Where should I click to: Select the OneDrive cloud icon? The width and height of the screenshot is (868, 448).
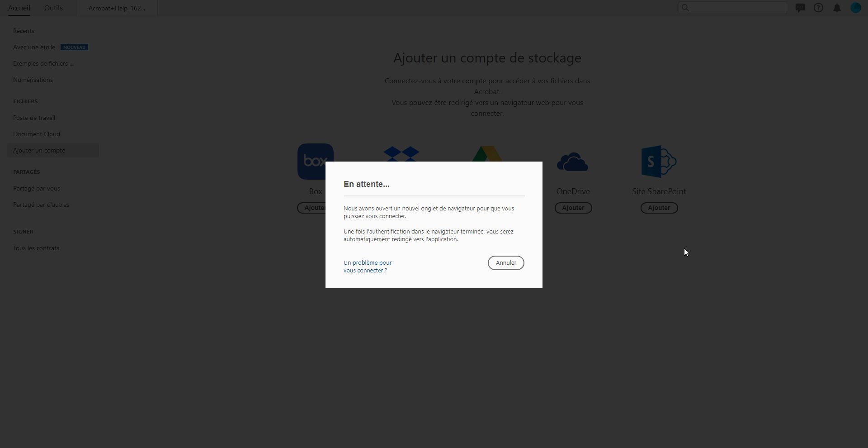click(573, 162)
